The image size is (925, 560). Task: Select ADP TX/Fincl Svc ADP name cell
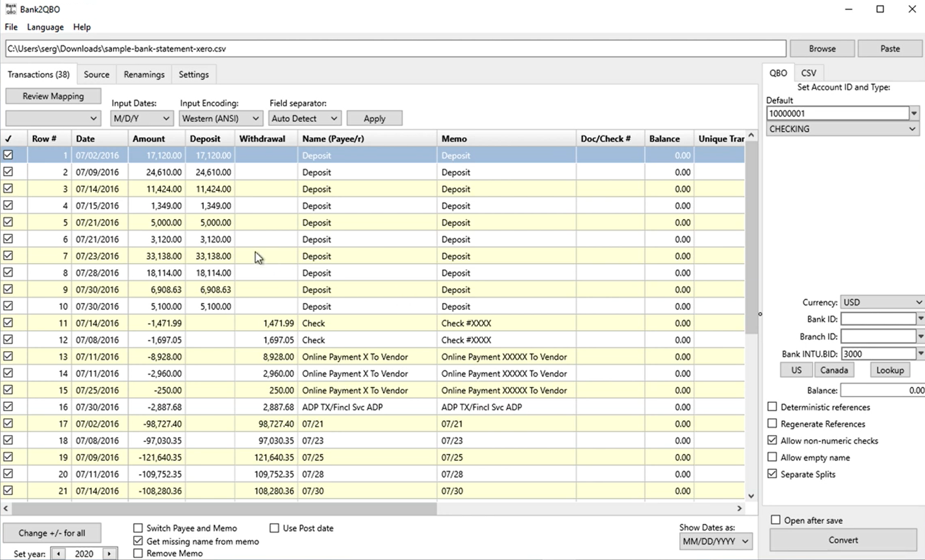coord(367,407)
